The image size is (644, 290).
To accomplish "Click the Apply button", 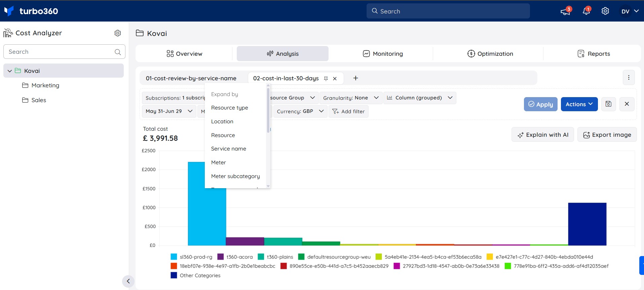I will 540,104.
